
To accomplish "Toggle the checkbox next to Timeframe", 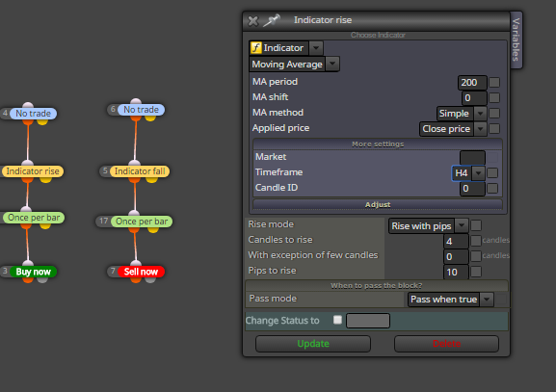I will 492,173.
